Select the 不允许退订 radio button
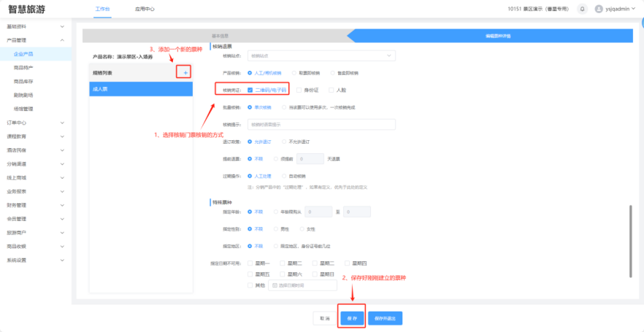This screenshot has height=332, width=644. pos(285,142)
